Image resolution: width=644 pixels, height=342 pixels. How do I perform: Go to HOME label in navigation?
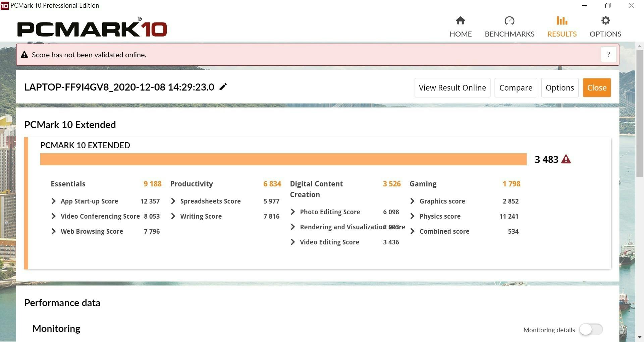pyautogui.click(x=461, y=34)
